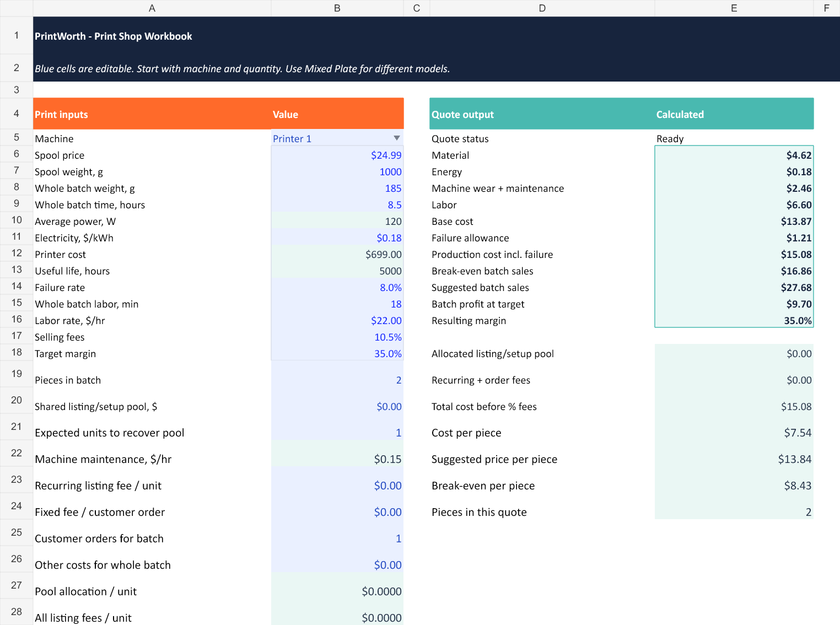Click Labor cost $6.60
The image size is (840, 625).
click(x=734, y=204)
